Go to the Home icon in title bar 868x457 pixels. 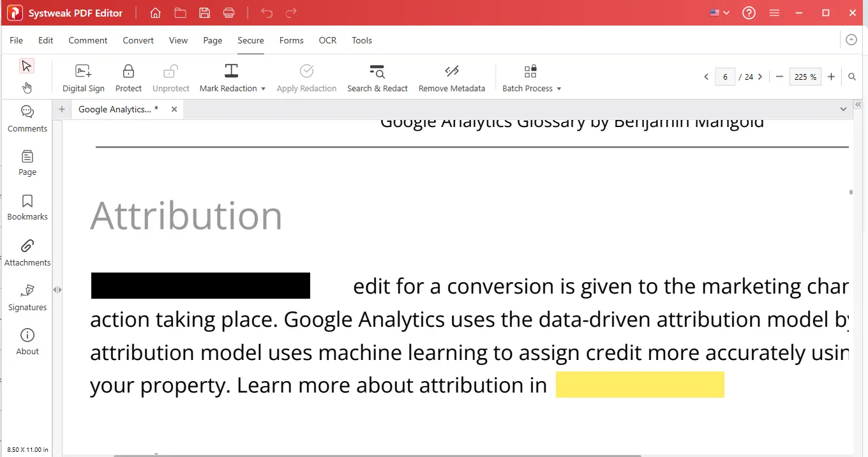155,13
